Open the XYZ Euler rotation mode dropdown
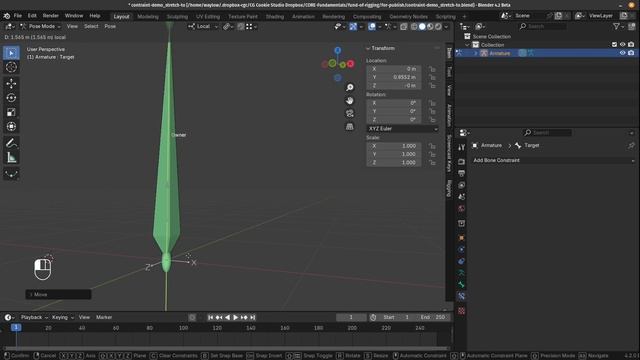Image resolution: width=640 pixels, height=360 pixels. [402, 129]
